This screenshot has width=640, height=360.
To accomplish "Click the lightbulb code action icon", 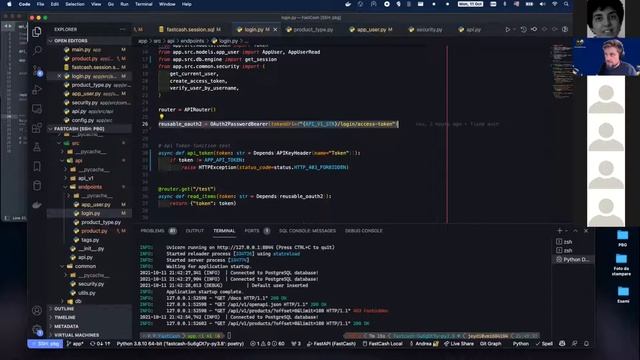I will (x=162, y=117).
